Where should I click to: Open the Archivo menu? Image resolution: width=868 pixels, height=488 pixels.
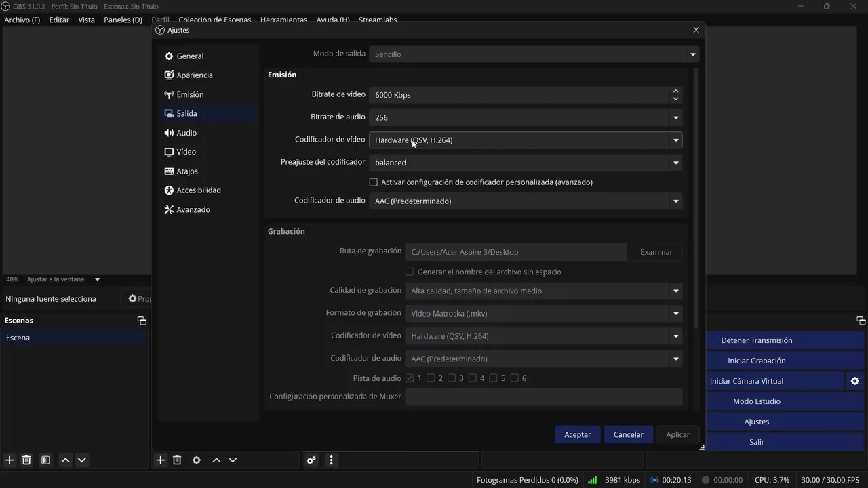(x=22, y=20)
